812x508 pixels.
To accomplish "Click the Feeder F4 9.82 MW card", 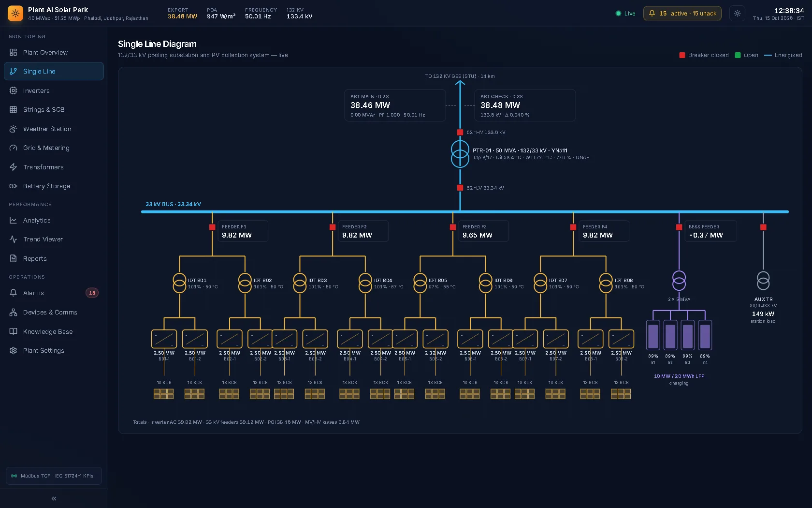I will 604,231.
